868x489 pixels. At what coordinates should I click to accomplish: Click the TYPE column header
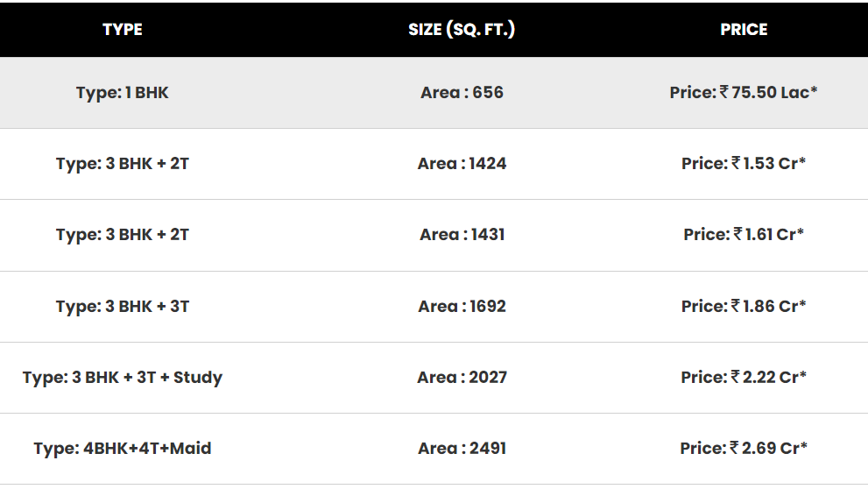(x=123, y=29)
